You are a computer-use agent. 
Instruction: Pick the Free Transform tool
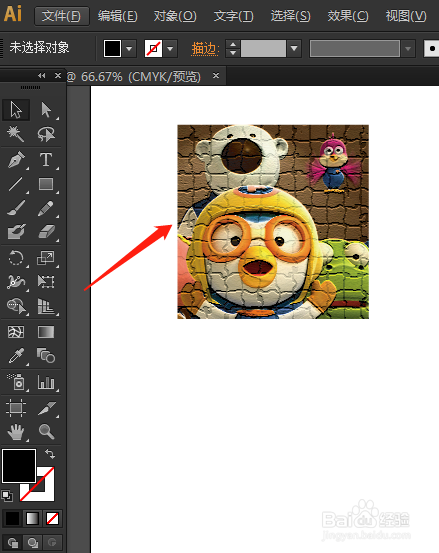46,282
